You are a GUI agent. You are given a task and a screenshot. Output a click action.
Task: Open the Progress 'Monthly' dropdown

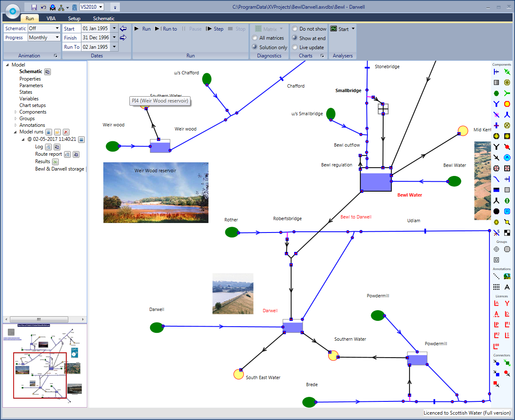coord(57,38)
